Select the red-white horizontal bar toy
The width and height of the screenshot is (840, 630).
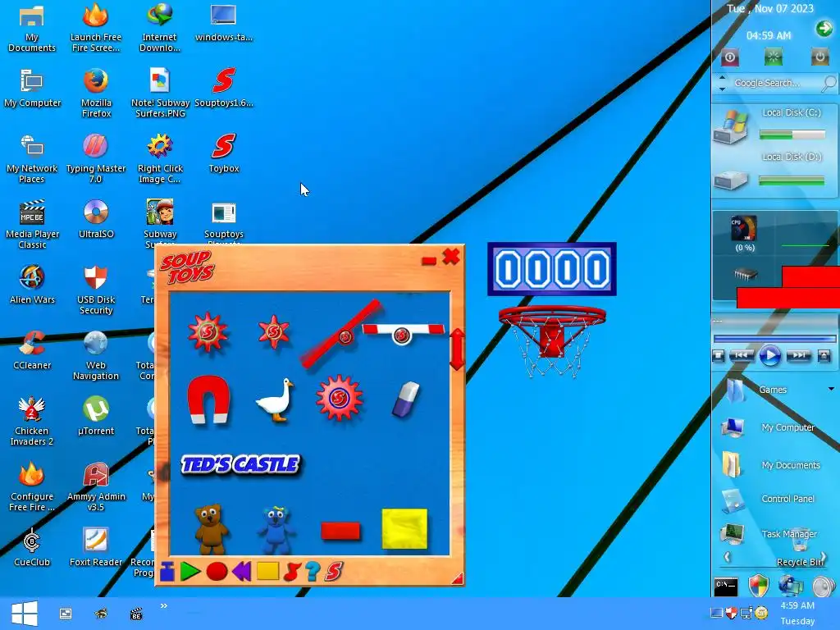404,332
